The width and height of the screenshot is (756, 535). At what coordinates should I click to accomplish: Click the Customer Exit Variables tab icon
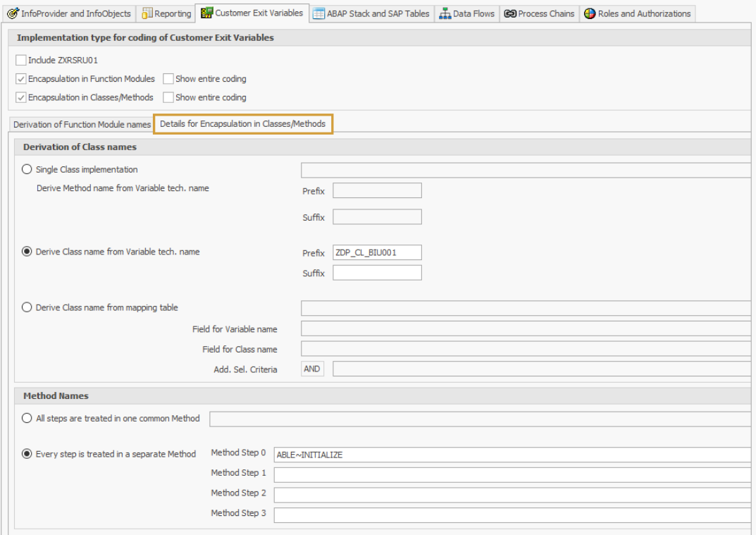click(206, 13)
